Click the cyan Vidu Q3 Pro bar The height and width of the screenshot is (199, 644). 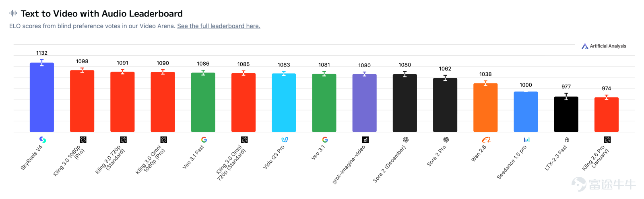[x=284, y=103]
